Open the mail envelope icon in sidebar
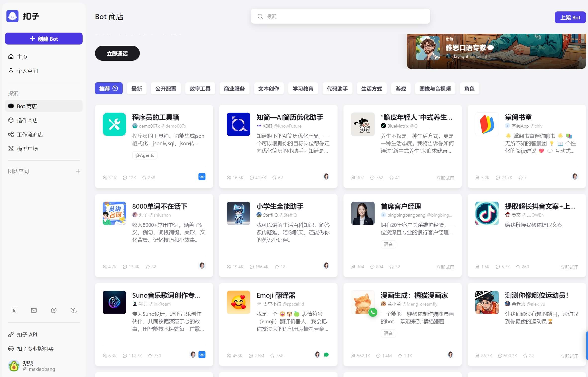 click(34, 310)
